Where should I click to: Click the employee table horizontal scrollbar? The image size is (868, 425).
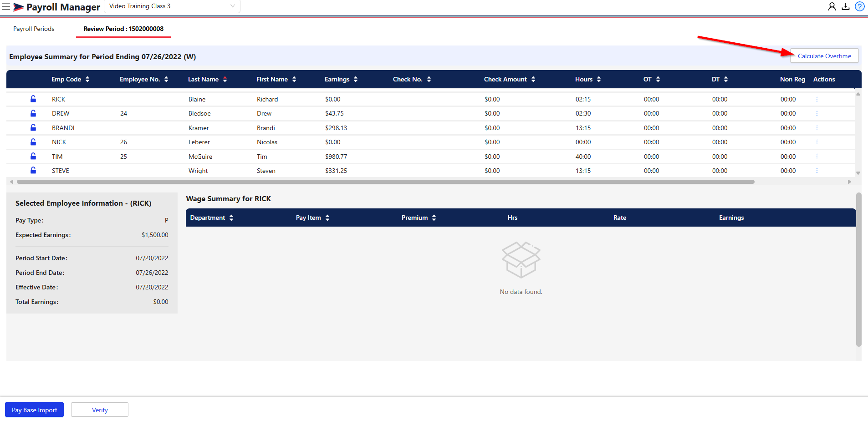[385, 182]
